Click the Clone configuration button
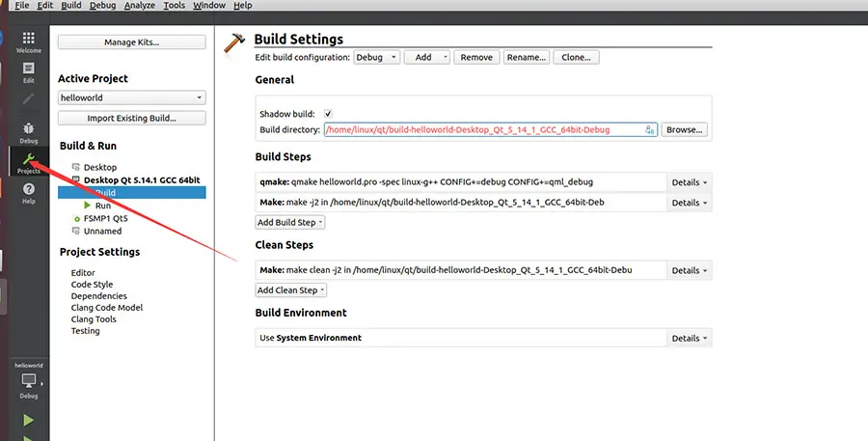The height and width of the screenshot is (441, 868). [x=577, y=57]
